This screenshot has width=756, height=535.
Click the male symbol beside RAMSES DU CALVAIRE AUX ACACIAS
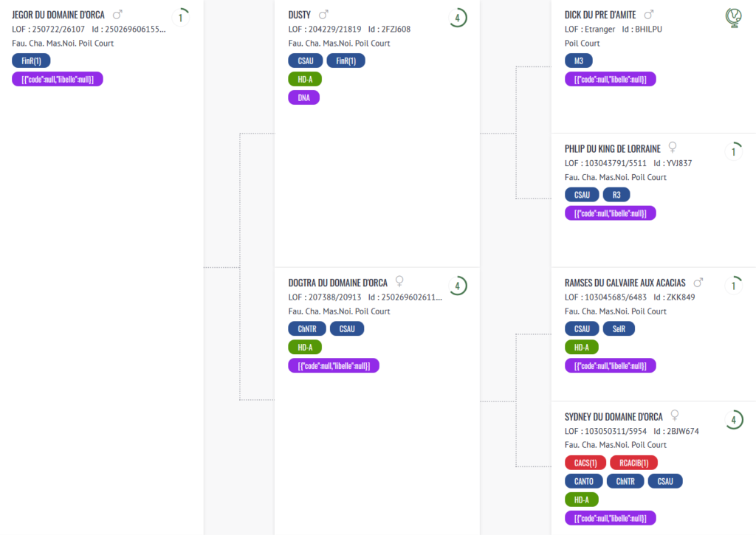click(x=698, y=283)
